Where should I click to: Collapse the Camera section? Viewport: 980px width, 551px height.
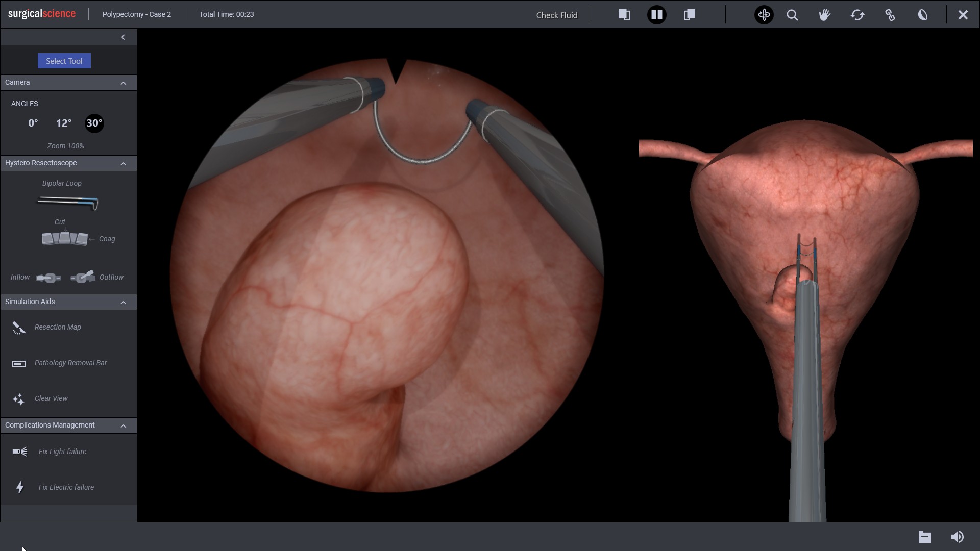click(x=123, y=83)
